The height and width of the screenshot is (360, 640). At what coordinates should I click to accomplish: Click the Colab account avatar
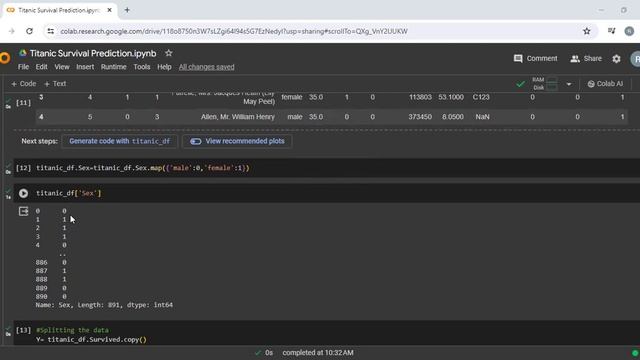(636, 59)
